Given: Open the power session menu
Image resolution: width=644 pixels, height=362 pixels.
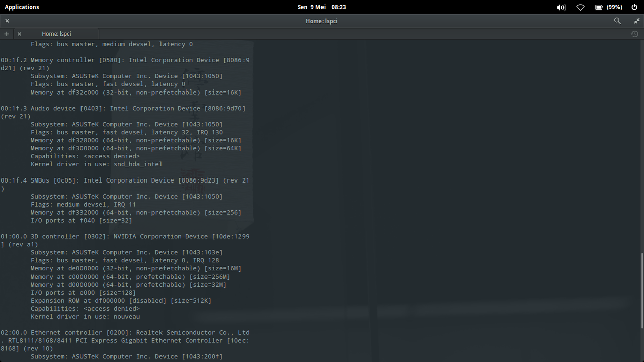Looking at the screenshot, I should click(x=634, y=7).
